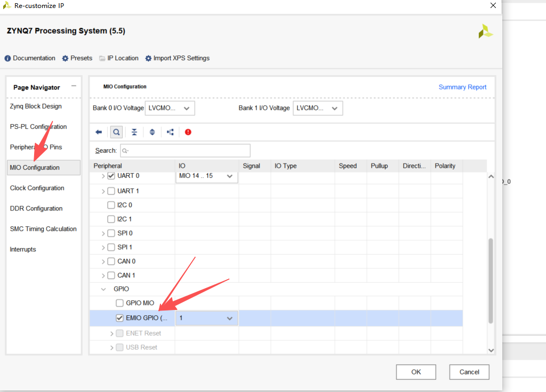Click the Signal column header
The image size is (546, 392).
tap(255, 166)
